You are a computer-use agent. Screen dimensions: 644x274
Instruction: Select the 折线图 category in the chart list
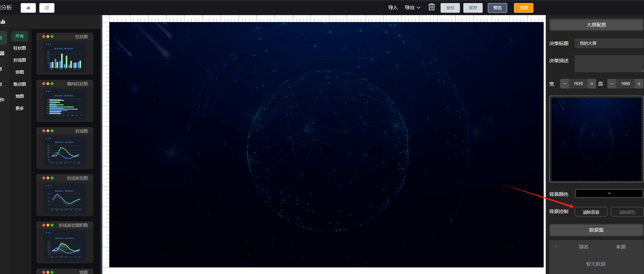point(20,60)
